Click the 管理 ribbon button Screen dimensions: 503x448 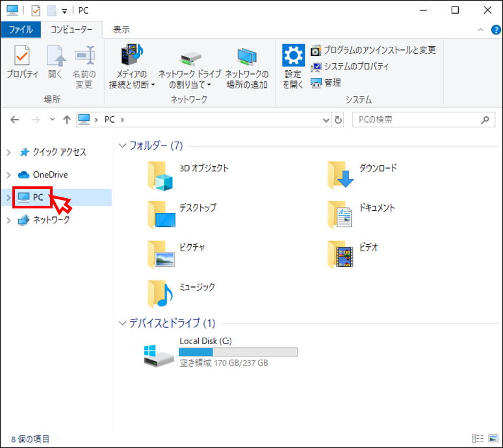tap(326, 83)
